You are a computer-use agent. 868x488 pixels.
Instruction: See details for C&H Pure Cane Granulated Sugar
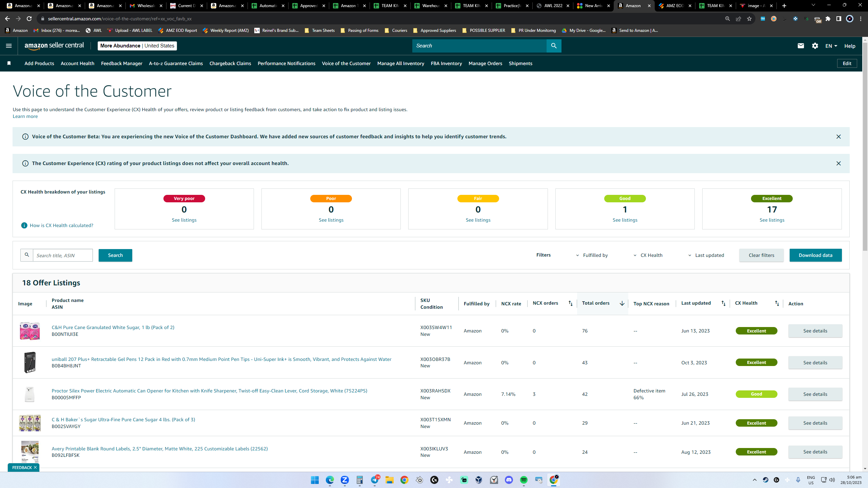tap(815, 331)
